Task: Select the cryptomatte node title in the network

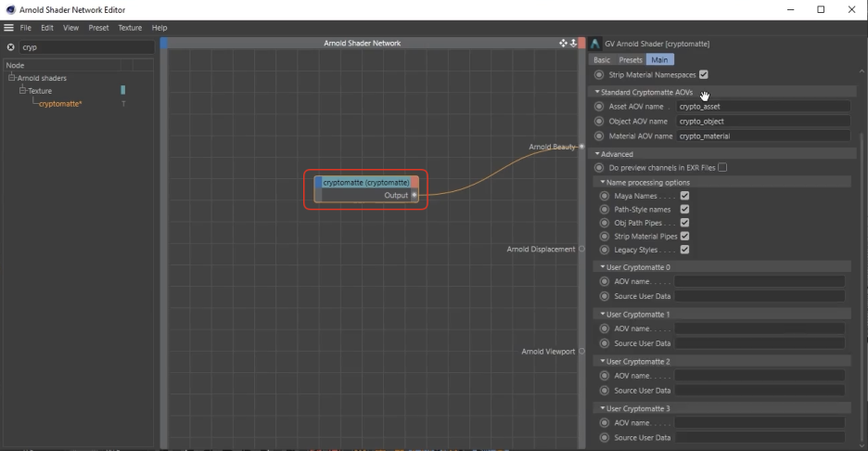Action: [366, 182]
